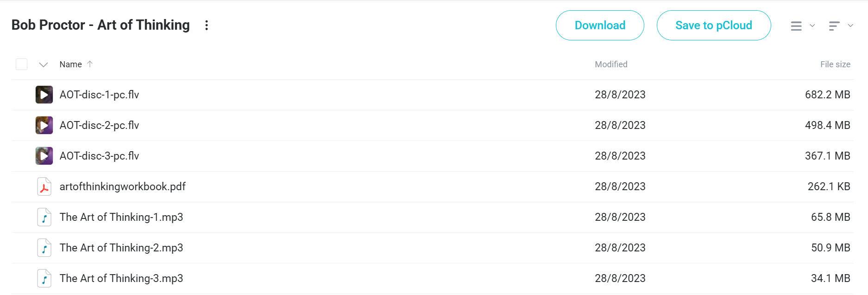The image size is (868, 295).
Task: Open the sort options dropdown arrow
Action: point(850,26)
